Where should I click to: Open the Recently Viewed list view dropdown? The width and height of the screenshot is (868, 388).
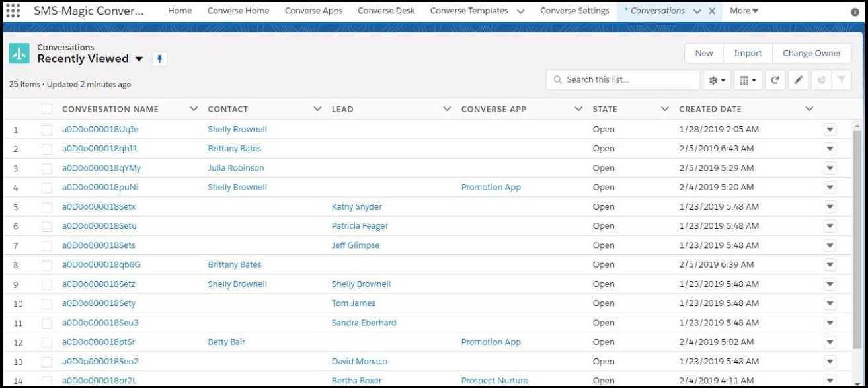pos(139,59)
